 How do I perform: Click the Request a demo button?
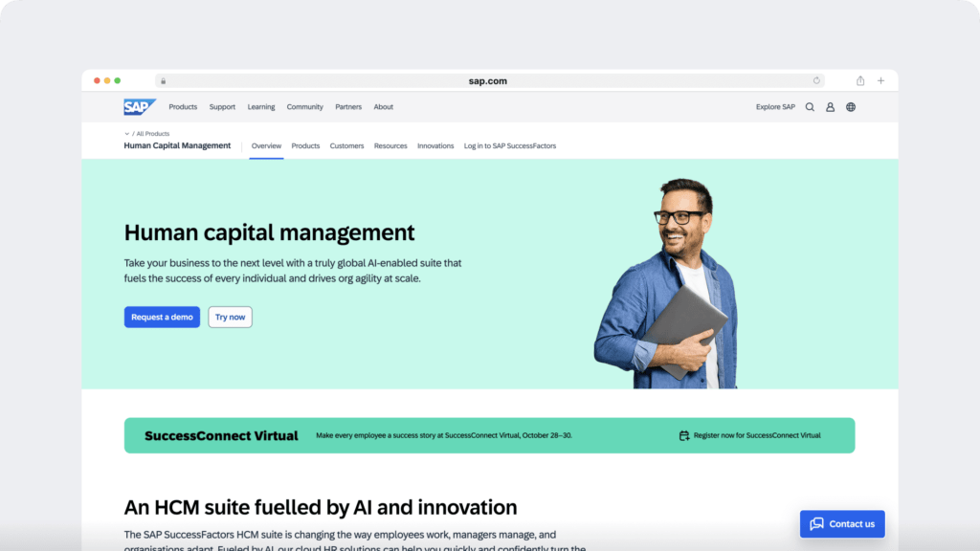click(162, 317)
